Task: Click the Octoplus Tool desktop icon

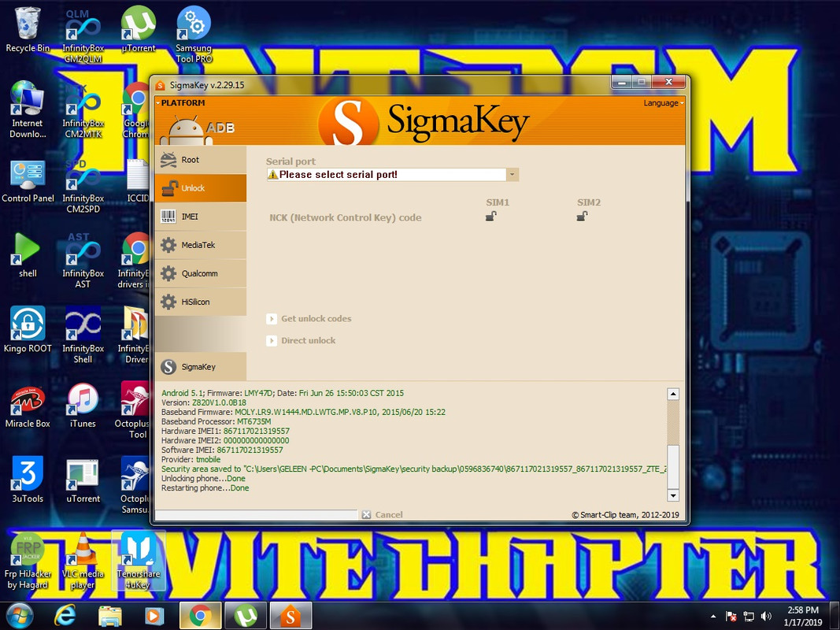Action: (x=132, y=409)
